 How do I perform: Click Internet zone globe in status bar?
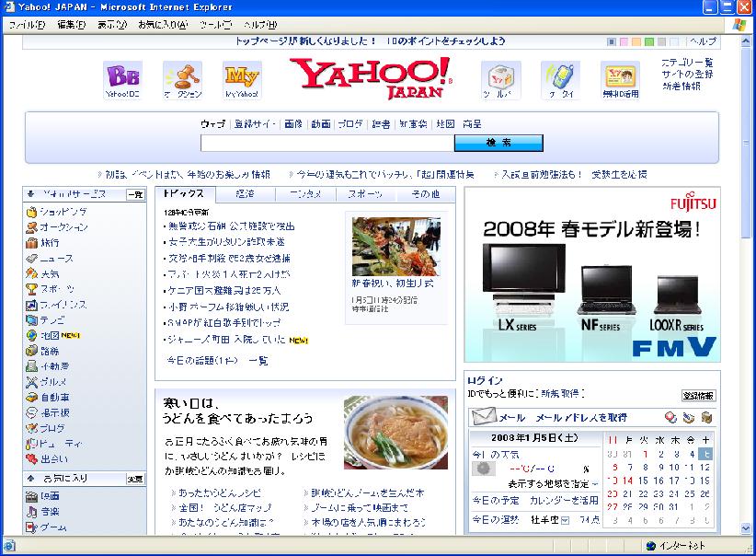point(651,546)
